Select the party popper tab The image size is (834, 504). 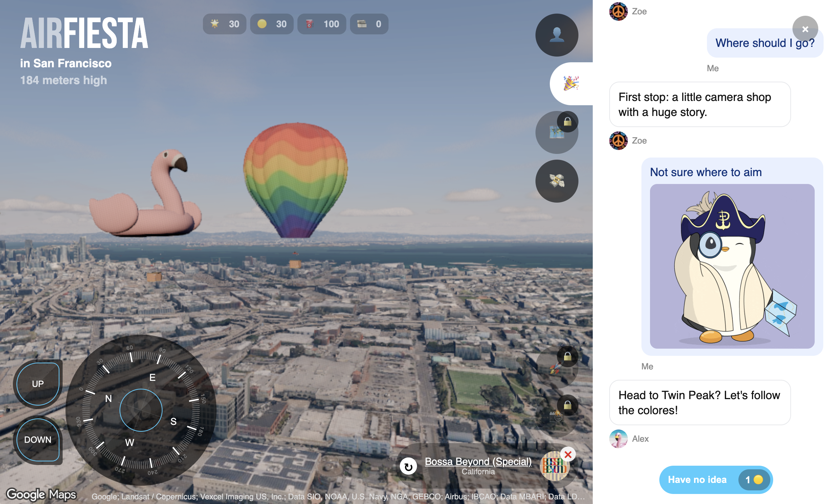pyautogui.click(x=571, y=84)
